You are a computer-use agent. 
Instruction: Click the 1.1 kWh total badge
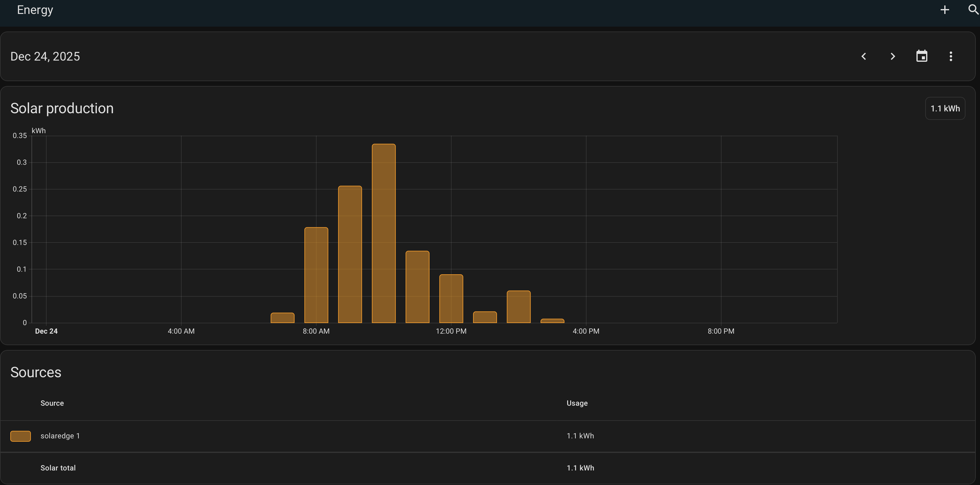pos(945,108)
